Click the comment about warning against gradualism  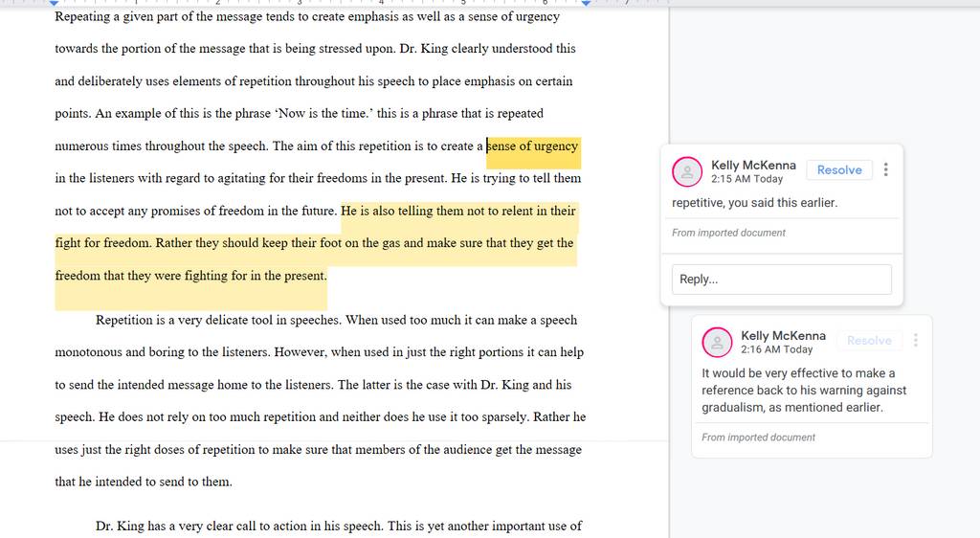tap(804, 391)
